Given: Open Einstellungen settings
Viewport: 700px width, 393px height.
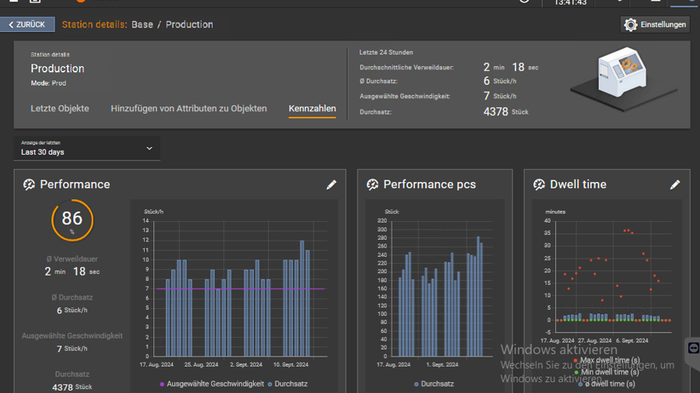Looking at the screenshot, I should (655, 25).
